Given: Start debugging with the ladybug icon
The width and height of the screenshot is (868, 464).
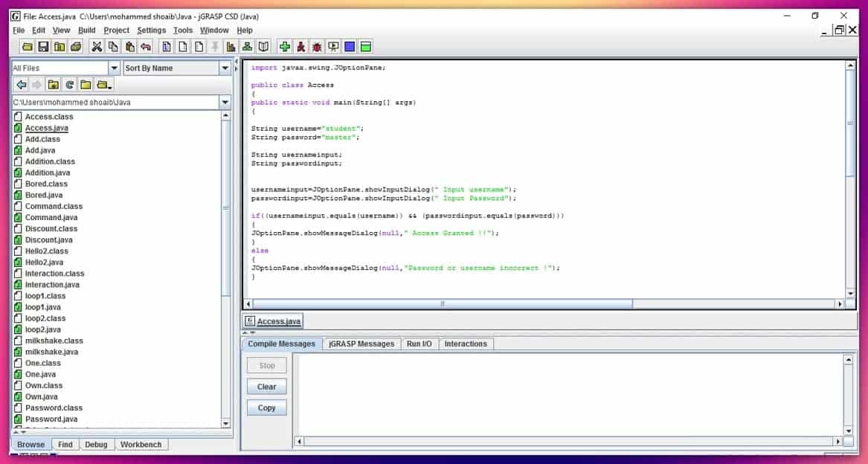Looking at the screenshot, I should (316, 45).
